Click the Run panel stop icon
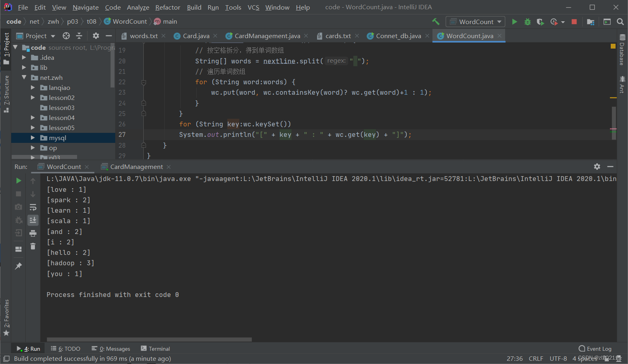This screenshot has height=364, width=628. pos(18,194)
